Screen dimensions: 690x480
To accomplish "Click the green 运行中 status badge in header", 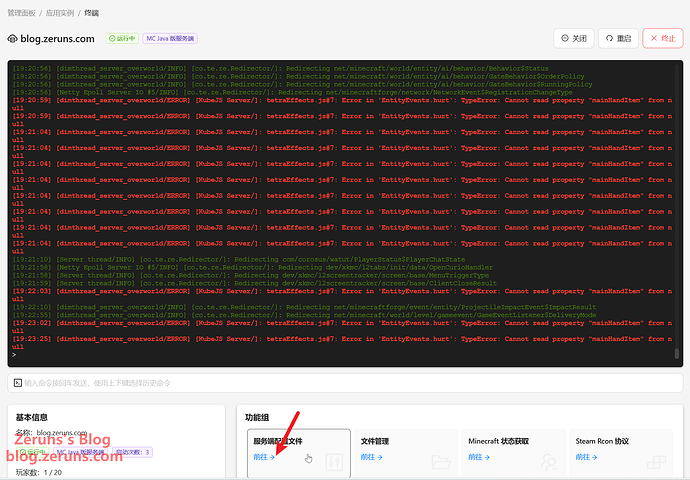I will coord(122,38).
